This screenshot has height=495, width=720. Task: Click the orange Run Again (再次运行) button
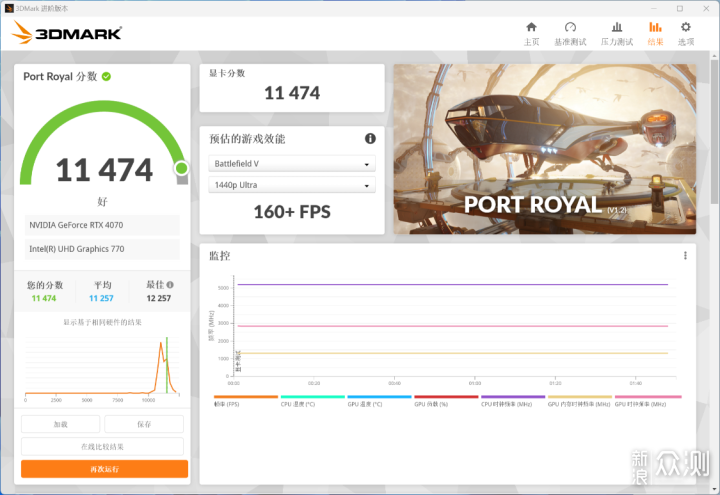(105, 469)
